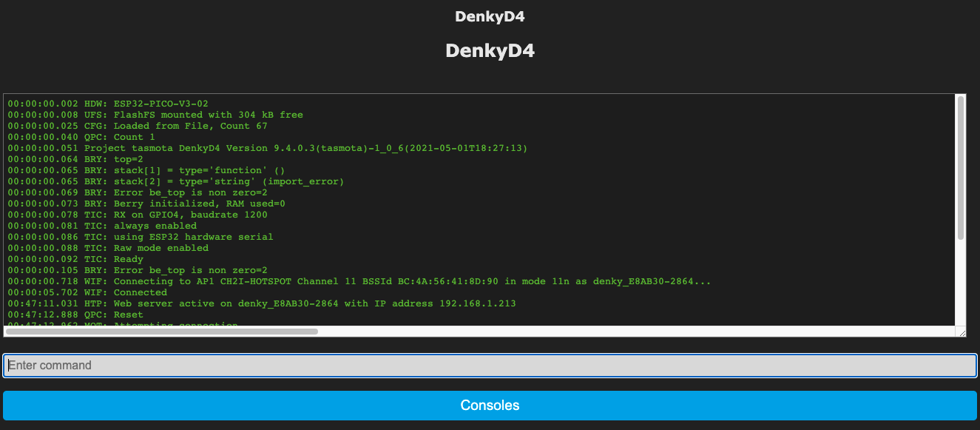
Task: Click the 'CFG: Loaded from File, Count 67' line
Action: coord(138,126)
